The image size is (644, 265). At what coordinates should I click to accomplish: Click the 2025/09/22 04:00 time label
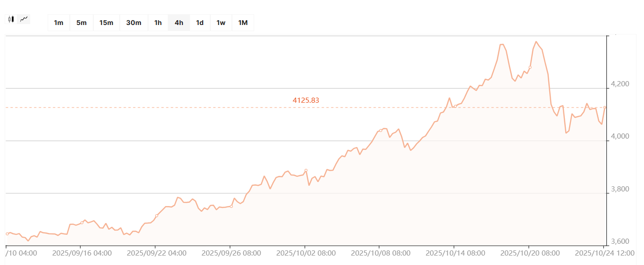pyautogui.click(x=157, y=253)
